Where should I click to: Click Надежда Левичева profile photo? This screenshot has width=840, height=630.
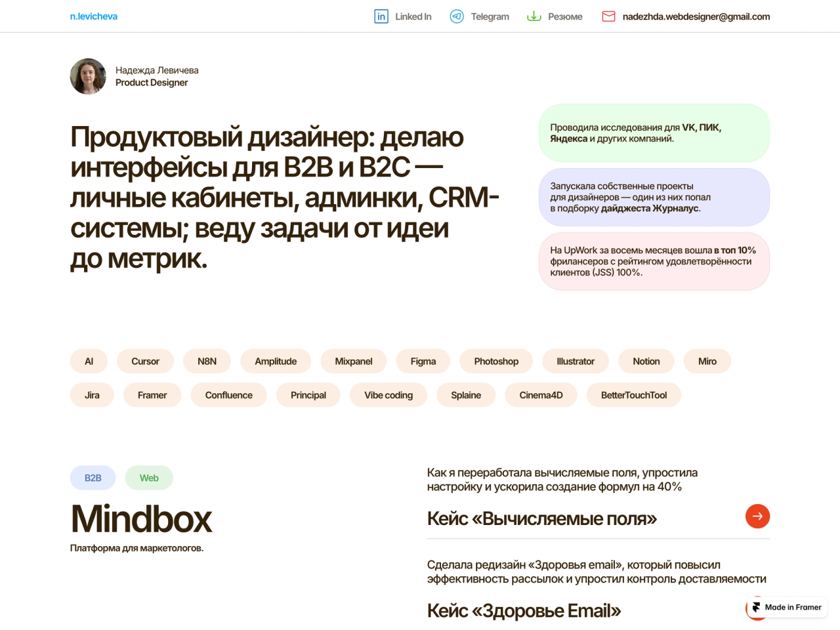(x=88, y=76)
